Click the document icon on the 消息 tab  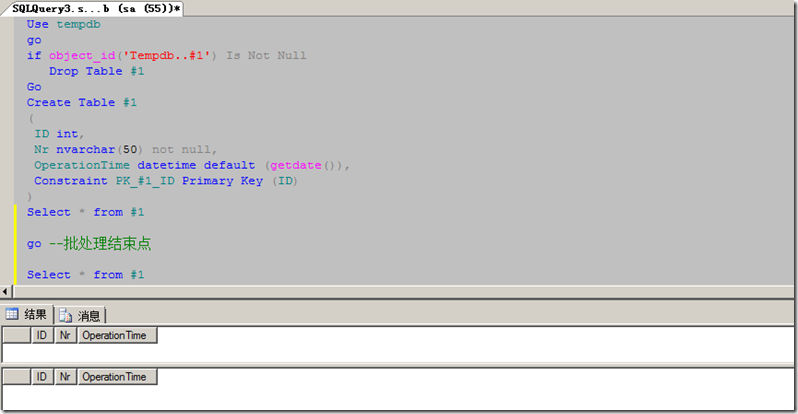pyautogui.click(x=66, y=315)
